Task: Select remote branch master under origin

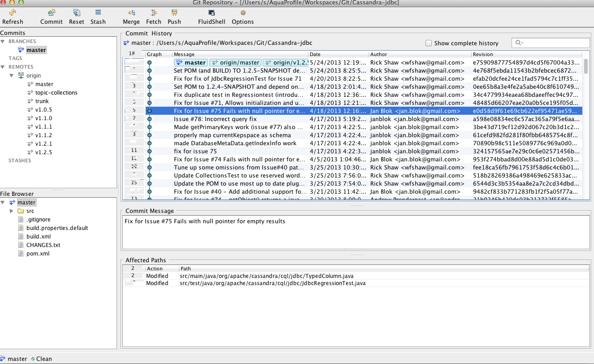Action: coord(44,84)
